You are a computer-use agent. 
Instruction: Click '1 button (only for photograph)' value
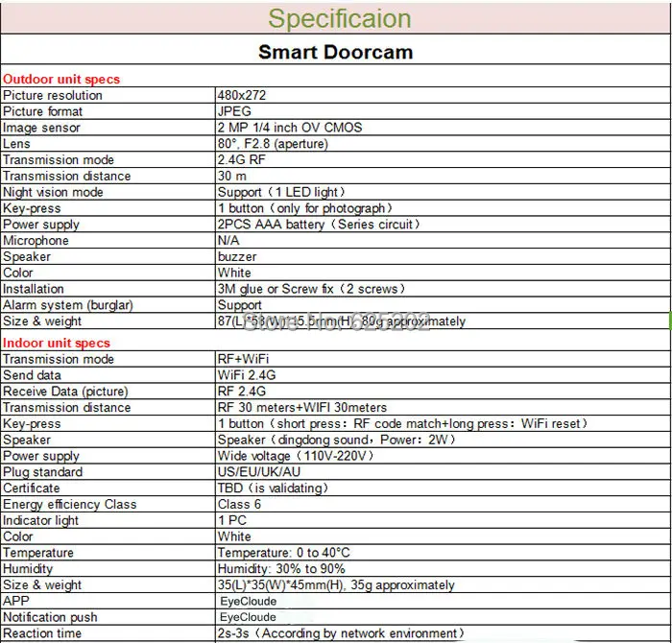tap(305, 208)
